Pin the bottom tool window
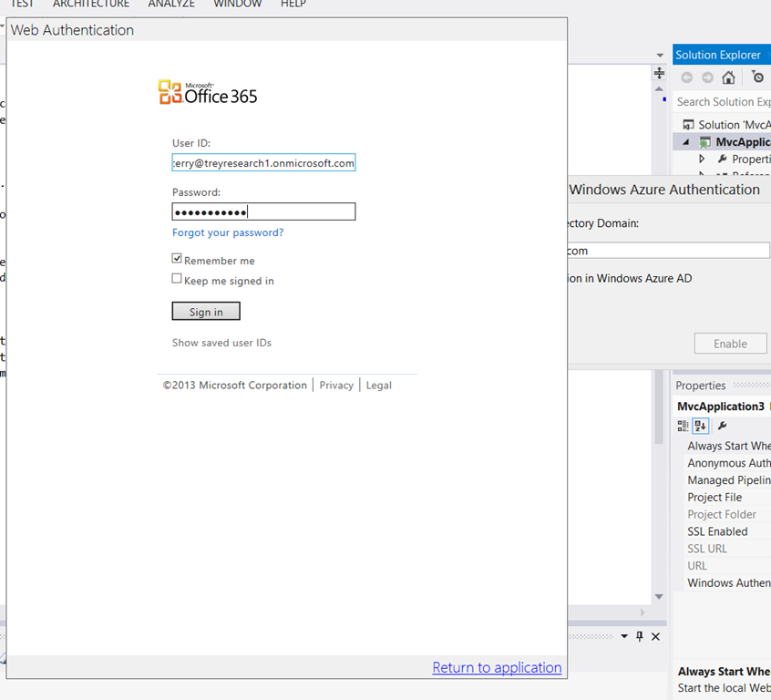Image resolution: width=771 pixels, height=700 pixels. coord(639,636)
